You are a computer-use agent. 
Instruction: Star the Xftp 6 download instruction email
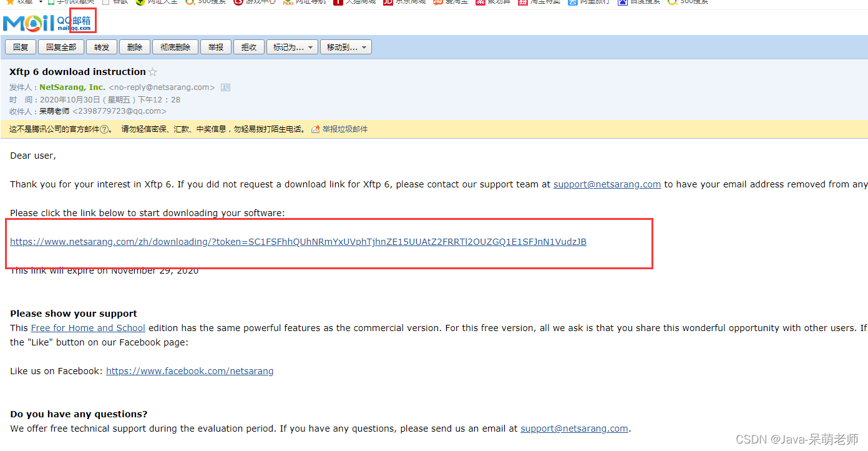pos(153,72)
